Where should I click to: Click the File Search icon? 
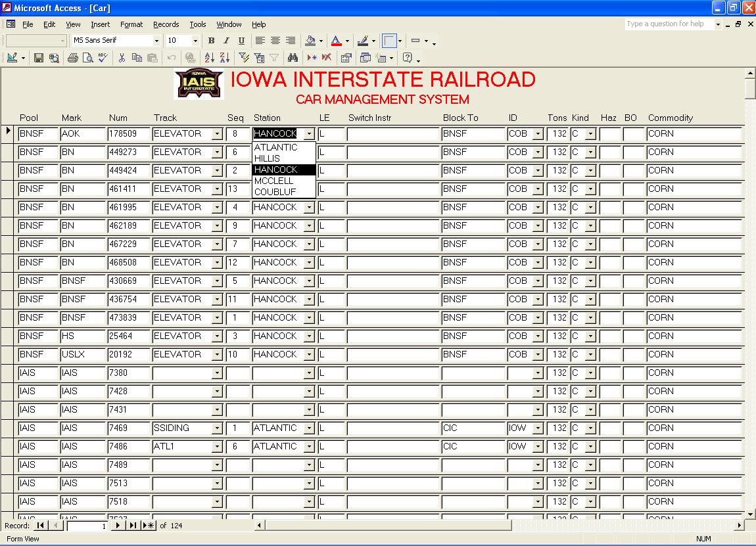(x=54, y=58)
